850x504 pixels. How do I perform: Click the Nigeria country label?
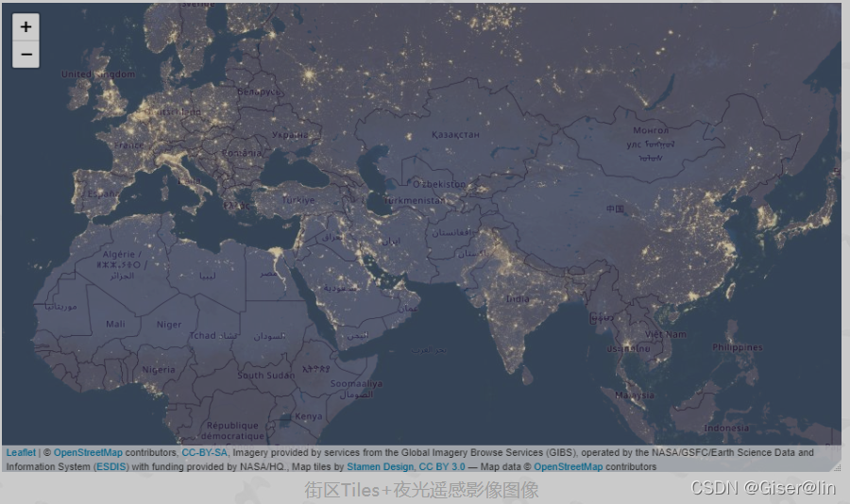pyautogui.click(x=159, y=370)
